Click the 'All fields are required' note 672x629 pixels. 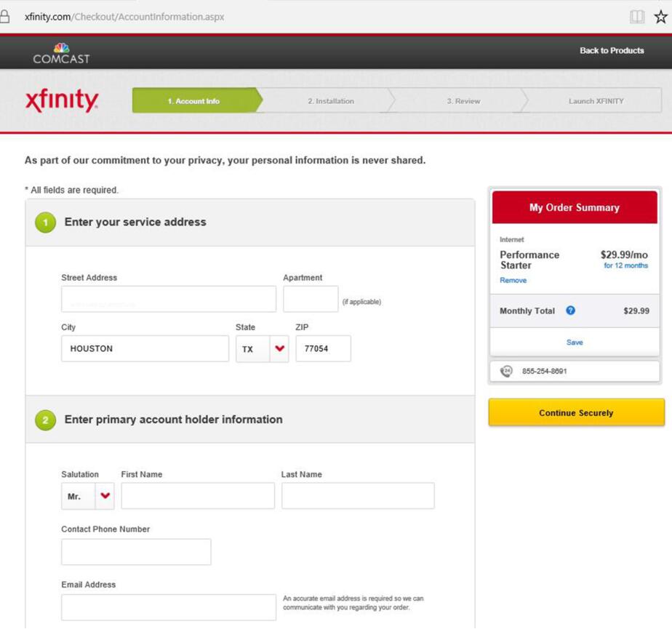coord(71,190)
